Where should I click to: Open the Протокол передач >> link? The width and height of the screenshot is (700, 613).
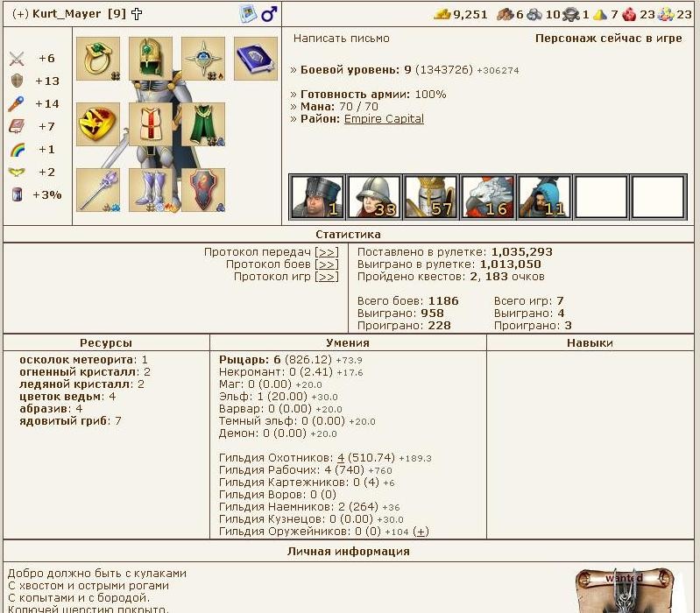(326, 252)
